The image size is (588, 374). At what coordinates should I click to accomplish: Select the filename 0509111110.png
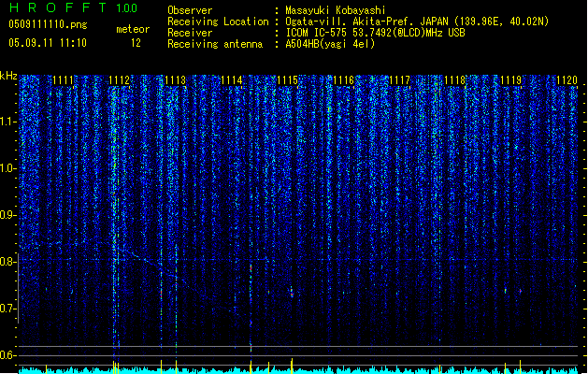pos(48,24)
